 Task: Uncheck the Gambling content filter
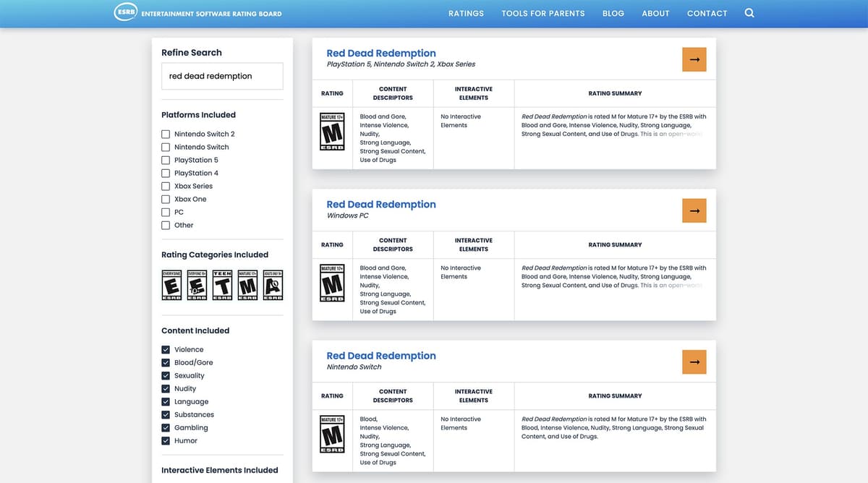(166, 428)
